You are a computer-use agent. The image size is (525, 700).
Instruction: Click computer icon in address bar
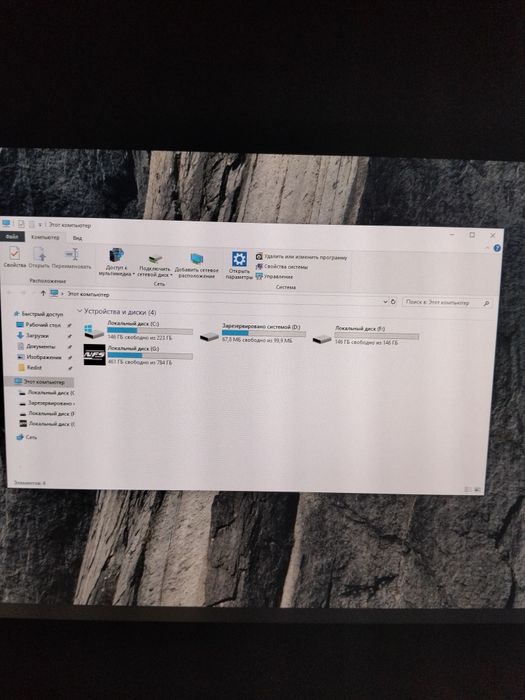pyautogui.click(x=54, y=293)
